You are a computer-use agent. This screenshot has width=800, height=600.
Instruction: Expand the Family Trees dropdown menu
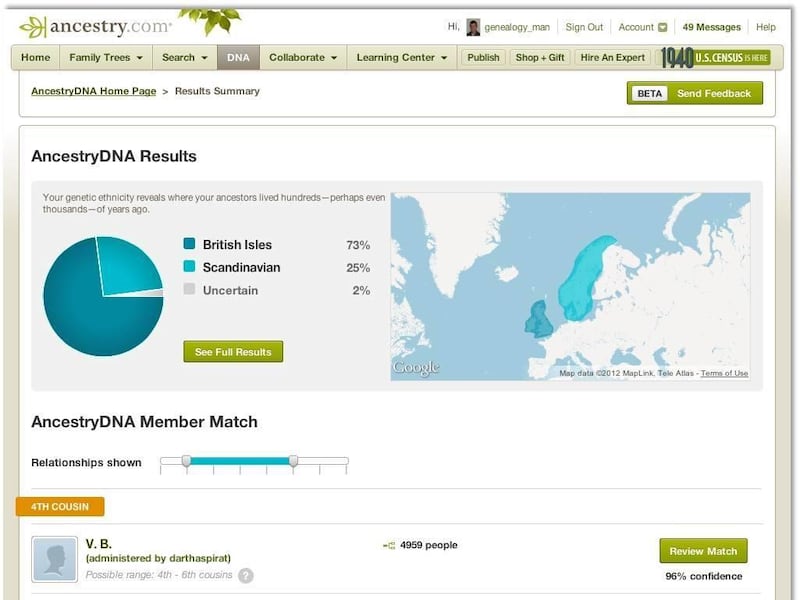click(106, 57)
